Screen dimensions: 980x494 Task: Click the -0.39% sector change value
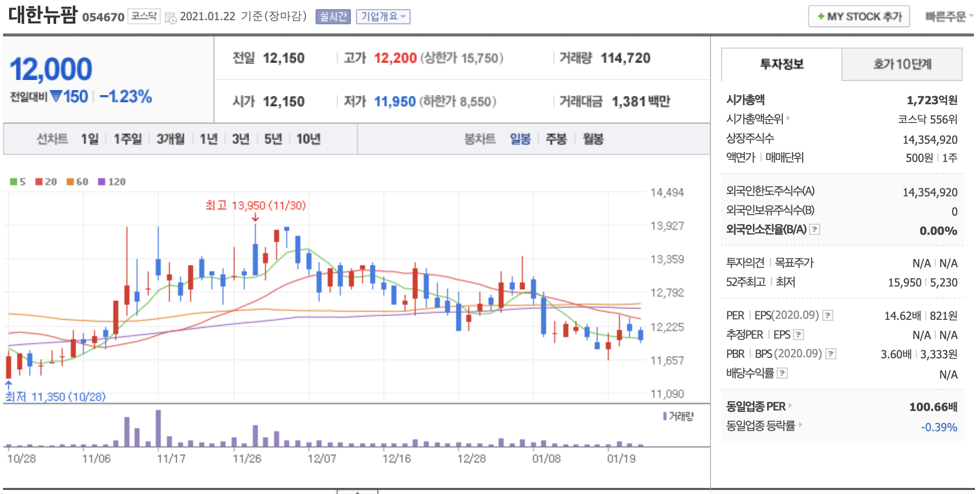(939, 427)
